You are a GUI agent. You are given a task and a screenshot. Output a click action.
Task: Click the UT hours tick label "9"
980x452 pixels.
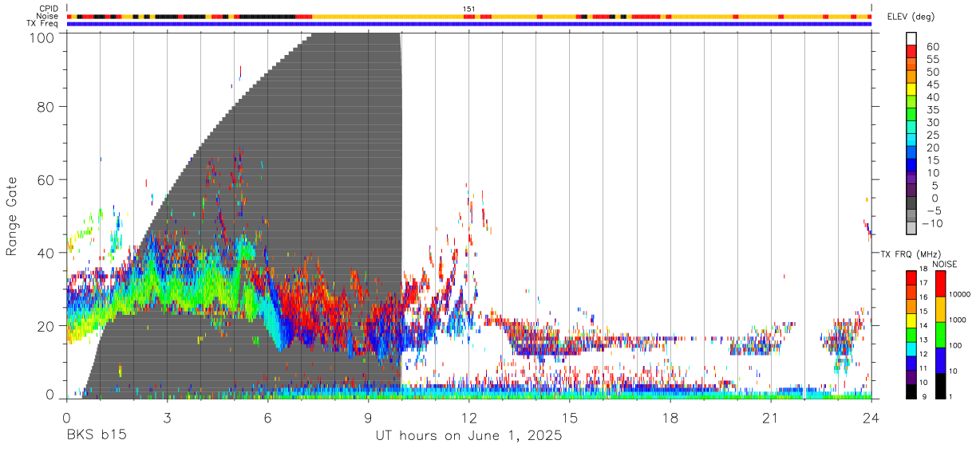368,418
